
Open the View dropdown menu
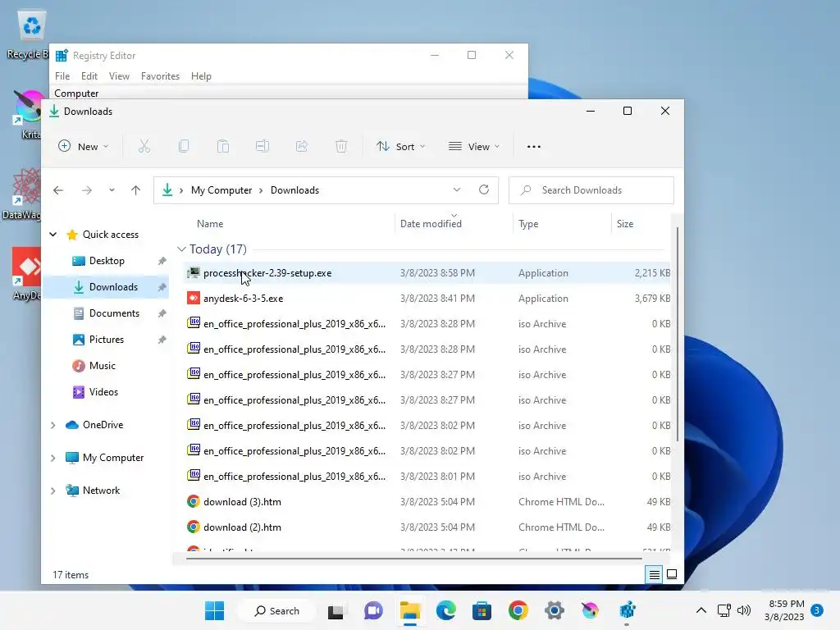(474, 146)
